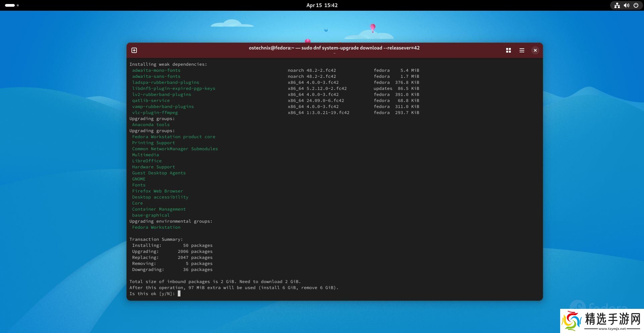The image size is (644, 333).
Task: Click the wired network status icon
Action: [x=617, y=5]
